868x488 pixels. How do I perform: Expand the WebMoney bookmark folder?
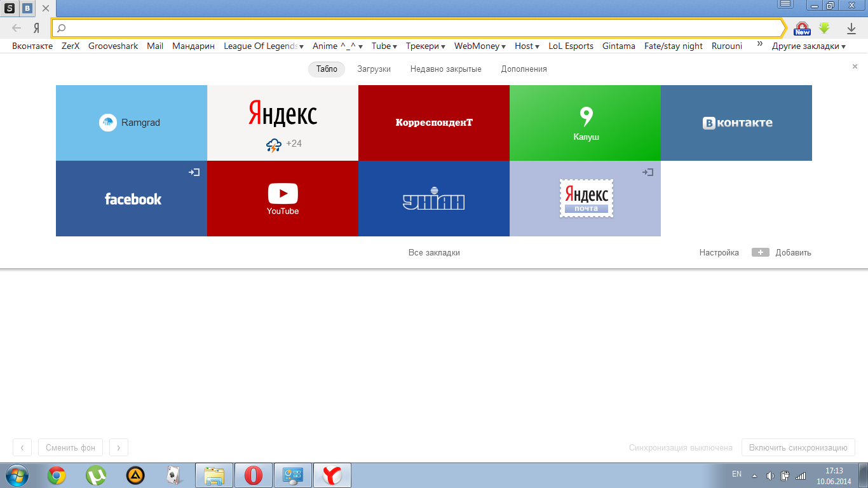click(x=480, y=46)
